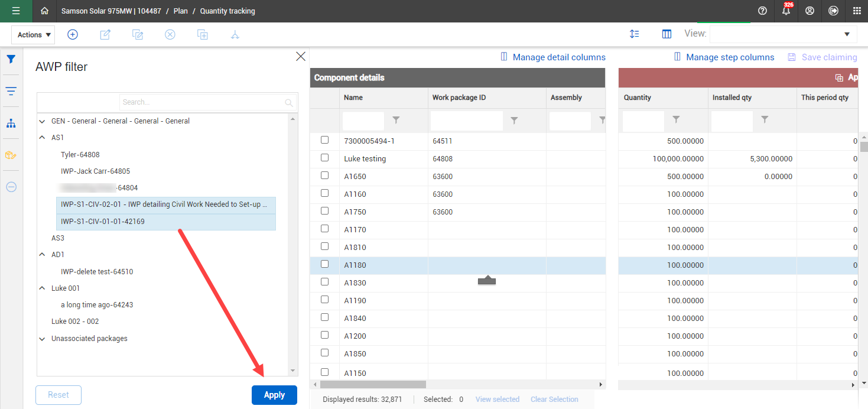The image size is (868, 409).
Task: Select the hierarchy tree icon in sidebar
Action: [11, 123]
